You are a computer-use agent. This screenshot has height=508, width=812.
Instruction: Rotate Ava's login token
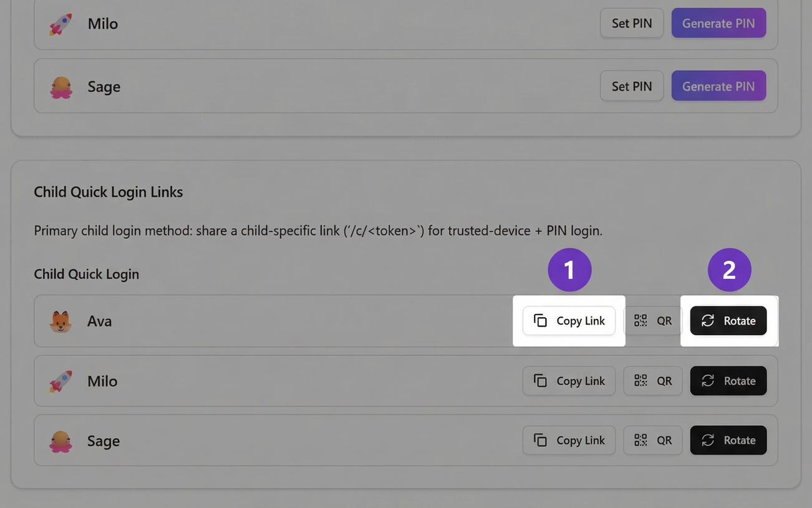728,320
